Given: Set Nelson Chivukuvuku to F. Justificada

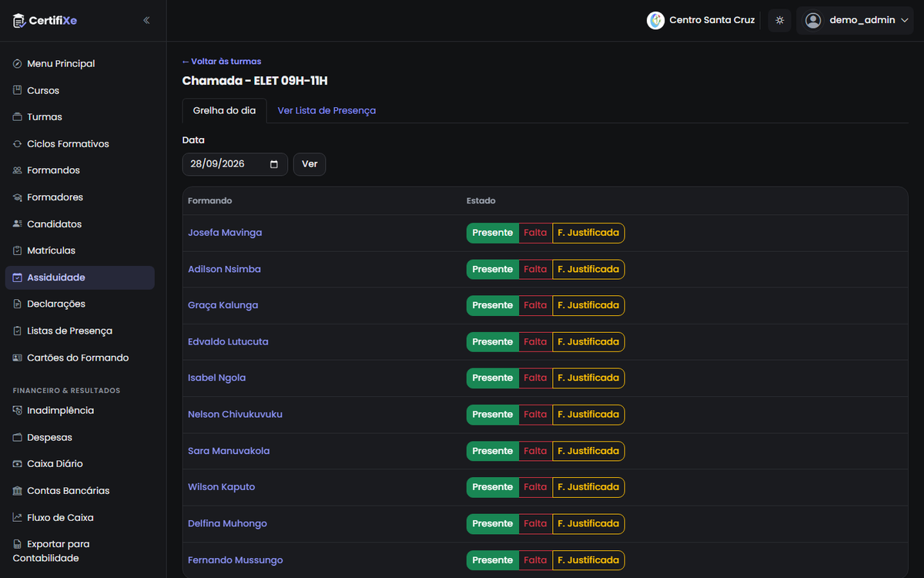Looking at the screenshot, I should click(588, 415).
